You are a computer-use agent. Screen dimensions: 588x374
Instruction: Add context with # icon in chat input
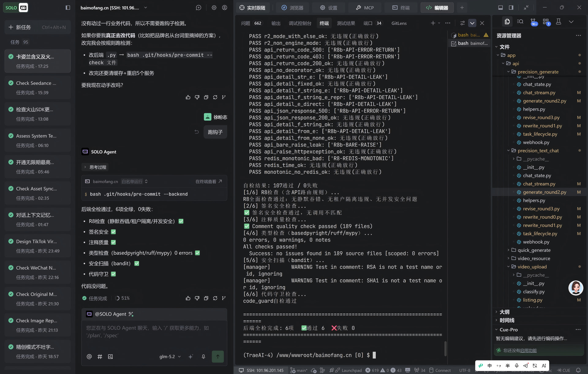pos(100,357)
